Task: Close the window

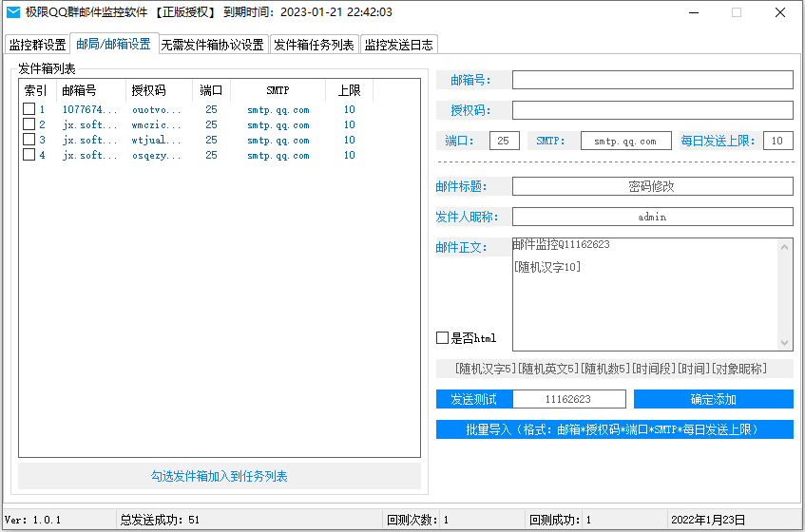Action: pyautogui.click(x=780, y=12)
